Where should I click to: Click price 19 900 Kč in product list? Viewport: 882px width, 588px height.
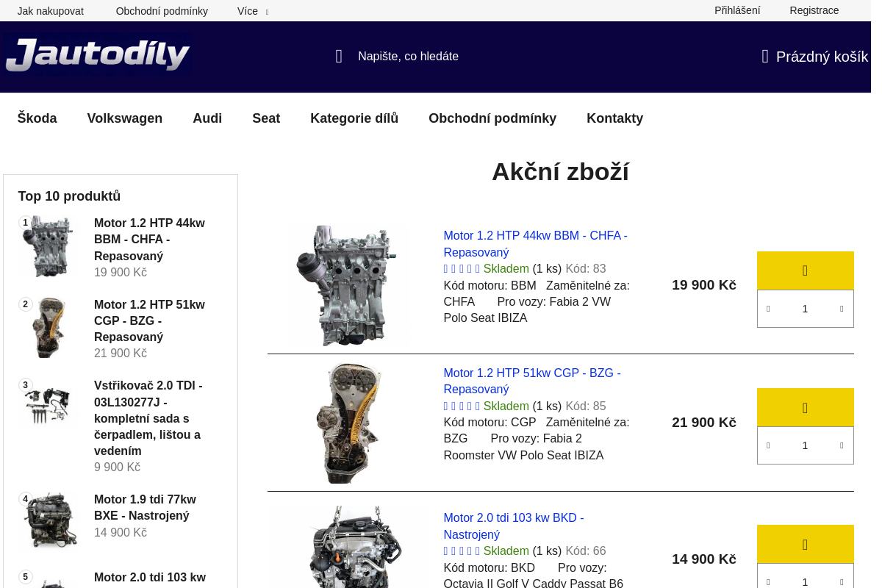pos(703,285)
